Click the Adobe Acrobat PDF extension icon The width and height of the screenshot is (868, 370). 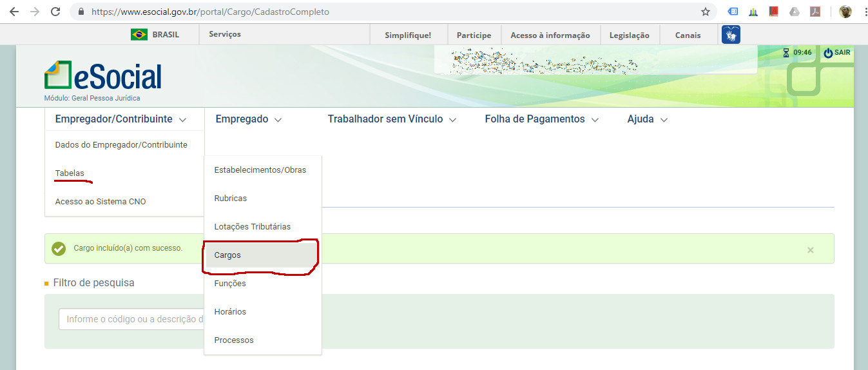click(815, 12)
